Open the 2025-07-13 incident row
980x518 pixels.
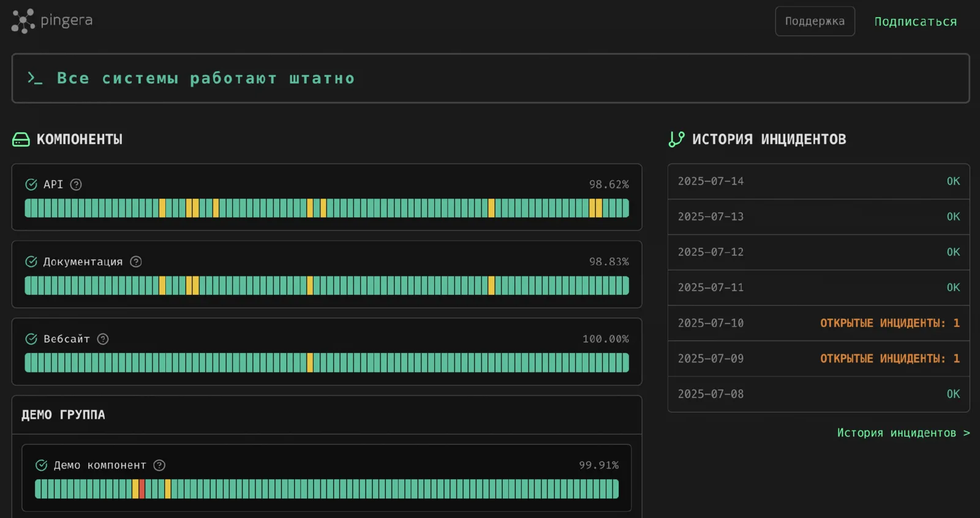pos(818,217)
